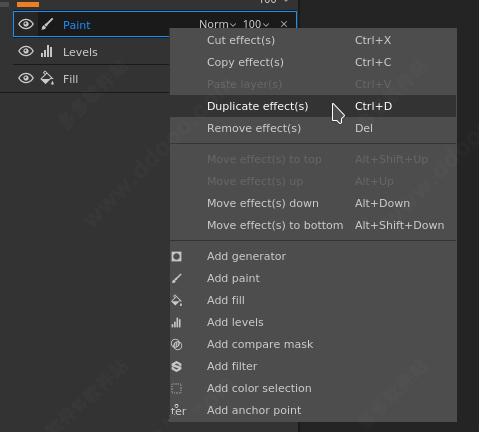Click Add fill menu entry

[x=313, y=300]
